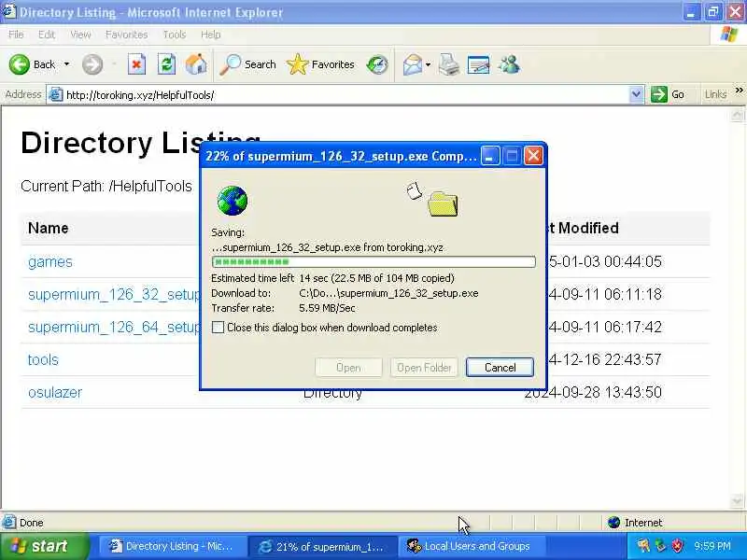Screen dimensions: 747x560
Task: Click the disabled Open button in download dialog
Action: coord(348,367)
